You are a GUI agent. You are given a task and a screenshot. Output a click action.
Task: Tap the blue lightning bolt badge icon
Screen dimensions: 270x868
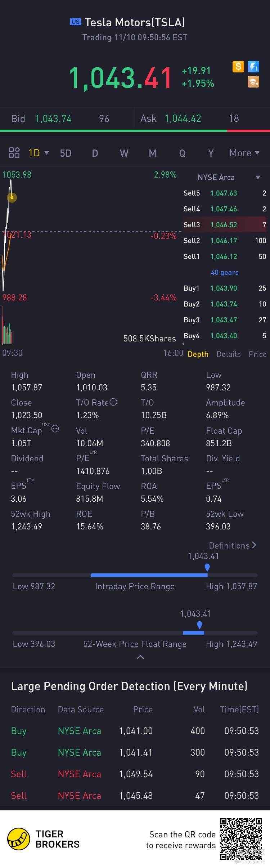[253, 67]
